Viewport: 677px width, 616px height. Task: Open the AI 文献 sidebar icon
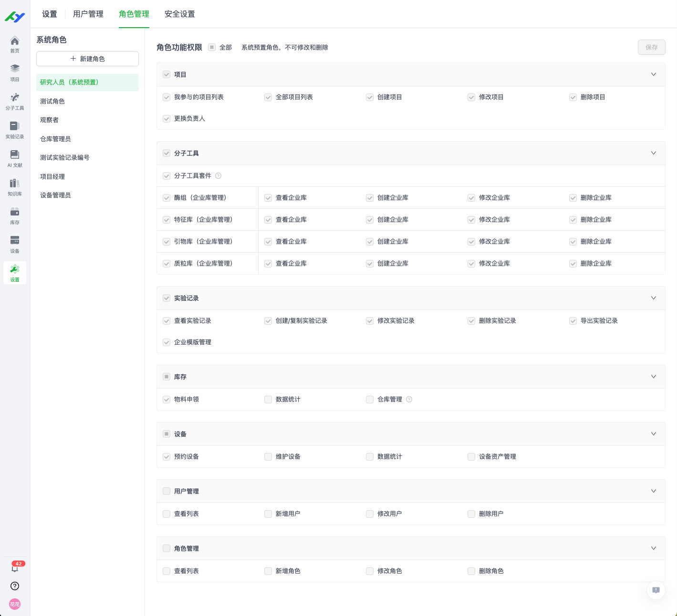pyautogui.click(x=15, y=158)
